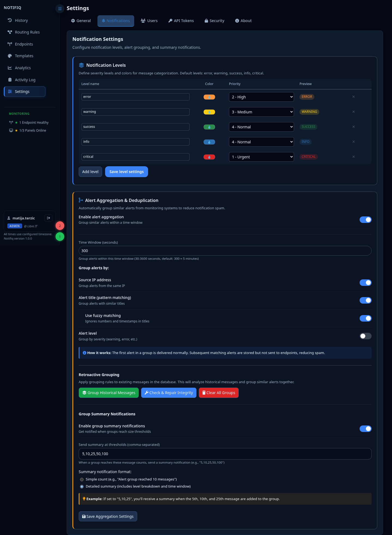Viewport: 392px width, 535px height.
Task: Click the ERROR preview badge
Action: point(307,97)
